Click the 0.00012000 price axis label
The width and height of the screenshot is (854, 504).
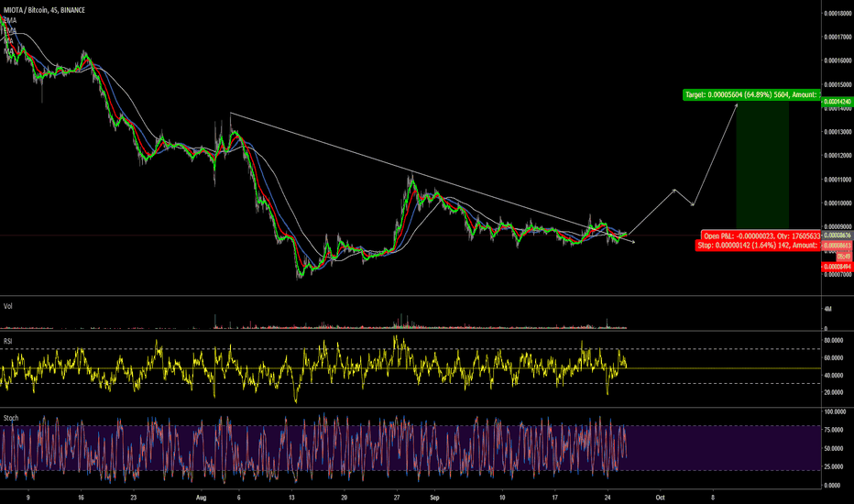coord(838,155)
